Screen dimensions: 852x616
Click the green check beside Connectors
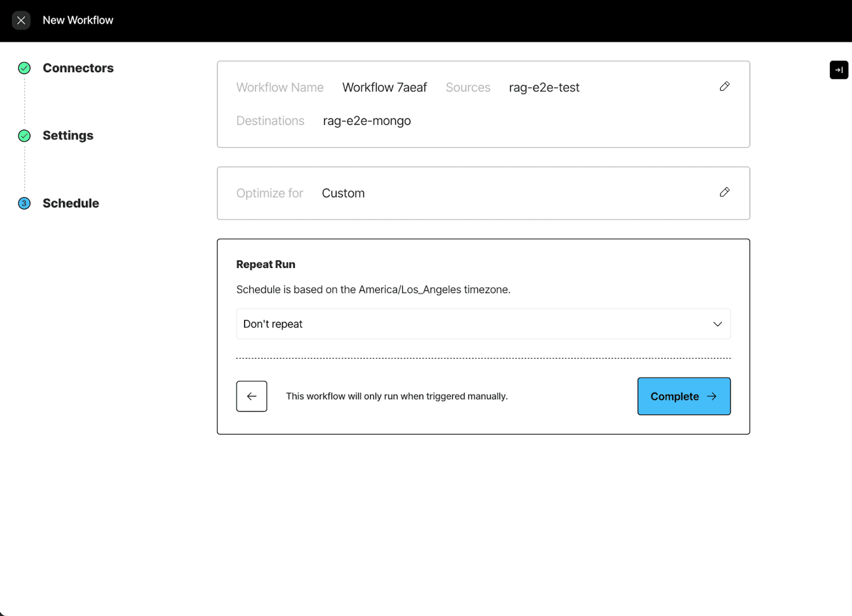[24, 68]
